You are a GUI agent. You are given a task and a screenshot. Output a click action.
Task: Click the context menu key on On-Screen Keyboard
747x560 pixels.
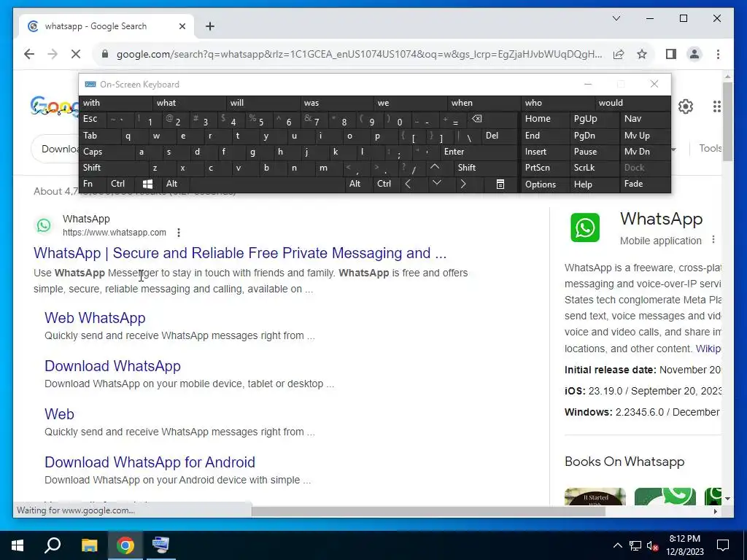[x=500, y=184]
